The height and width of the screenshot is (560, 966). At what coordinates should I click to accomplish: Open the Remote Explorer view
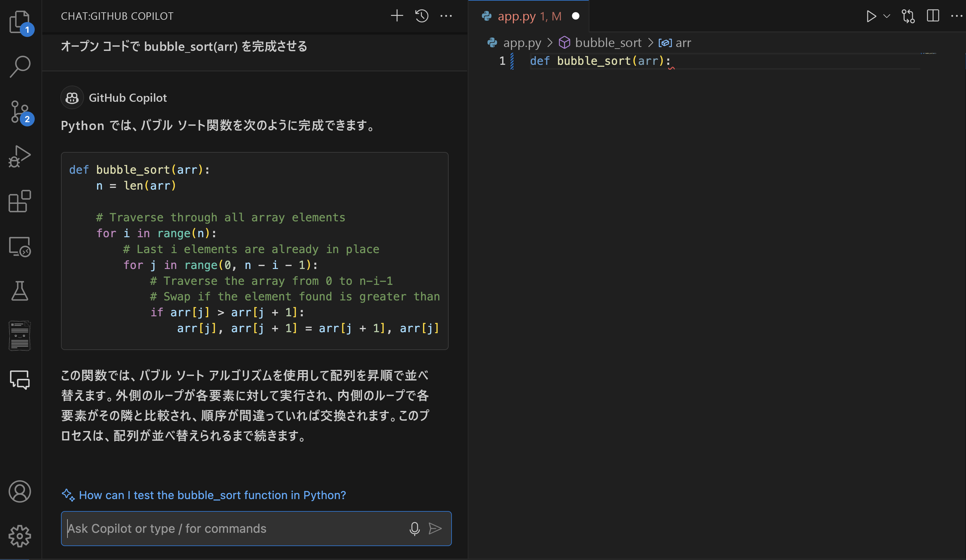pyautogui.click(x=19, y=246)
